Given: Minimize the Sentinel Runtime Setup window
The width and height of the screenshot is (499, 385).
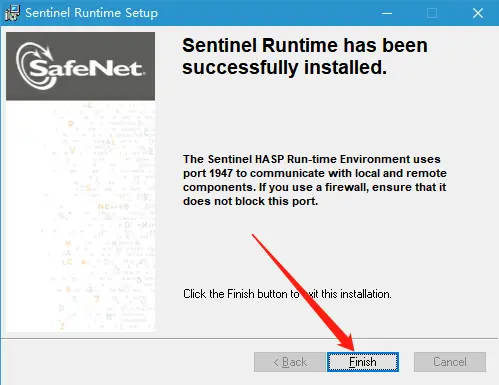Looking at the screenshot, I should (387, 13).
